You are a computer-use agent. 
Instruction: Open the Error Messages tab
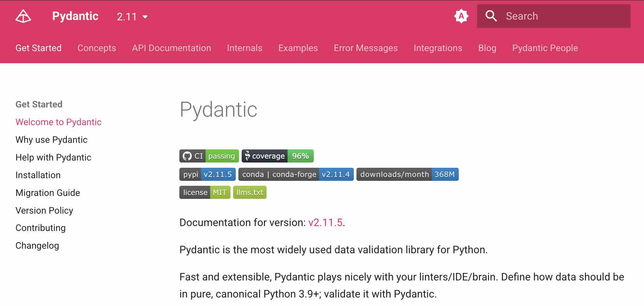(366, 48)
